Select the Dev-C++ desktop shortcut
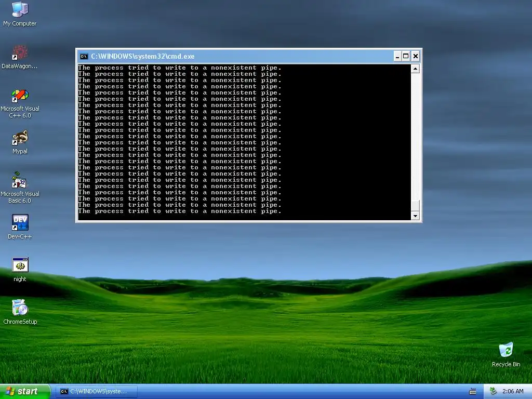 20,228
